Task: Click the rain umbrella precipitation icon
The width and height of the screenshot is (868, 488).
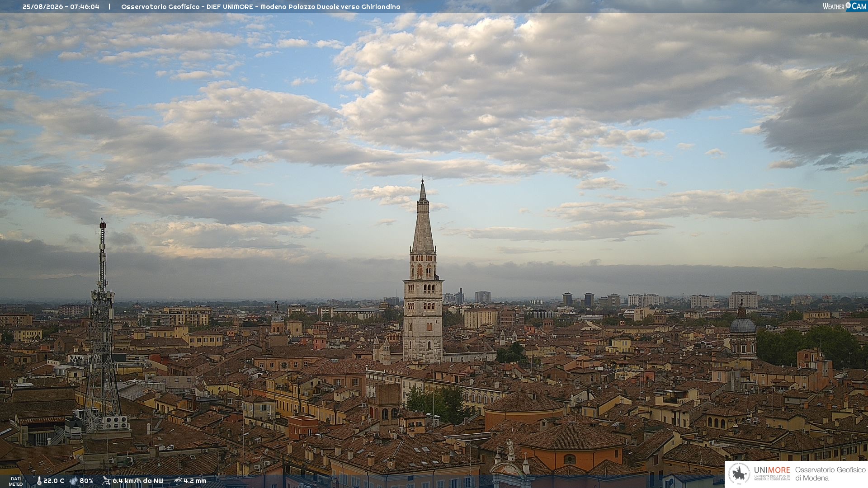Action: (x=178, y=481)
